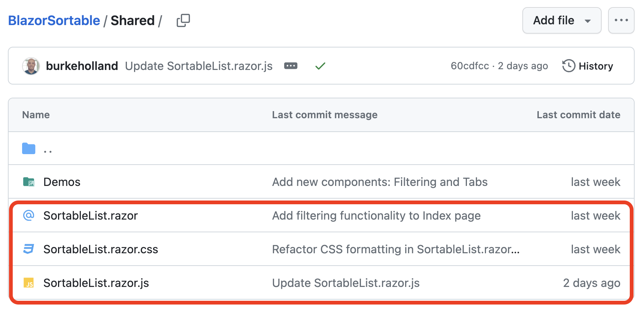The image size is (644, 312).
Task: Open the more options ellipsis menu
Action: coord(621,21)
